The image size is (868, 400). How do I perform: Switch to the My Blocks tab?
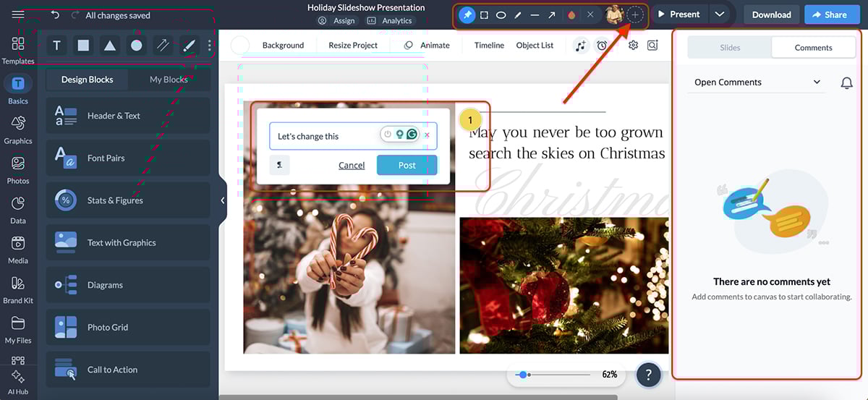point(169,80)
